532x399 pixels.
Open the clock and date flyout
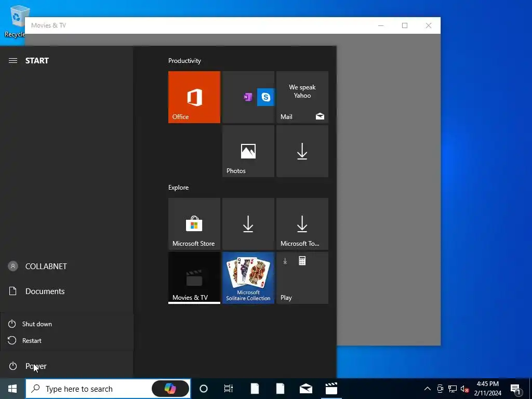click(x=488, y=389)
